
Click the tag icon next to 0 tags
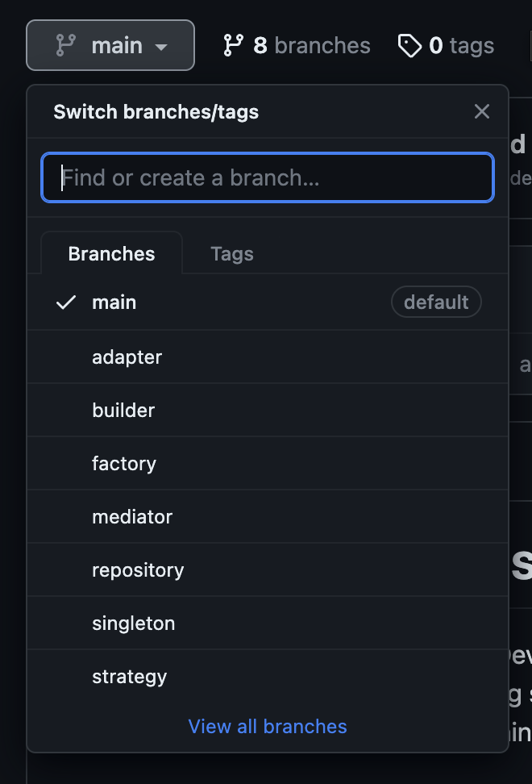409,45
